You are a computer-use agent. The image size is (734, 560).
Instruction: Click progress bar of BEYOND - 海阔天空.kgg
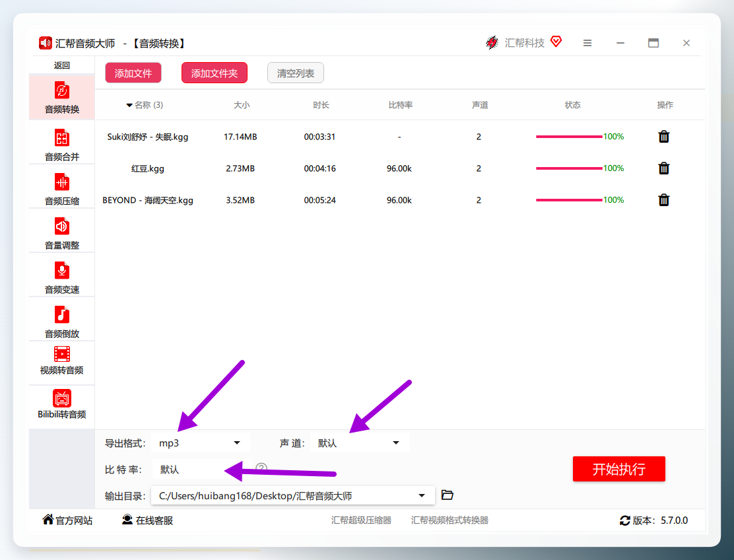point(569,200)
